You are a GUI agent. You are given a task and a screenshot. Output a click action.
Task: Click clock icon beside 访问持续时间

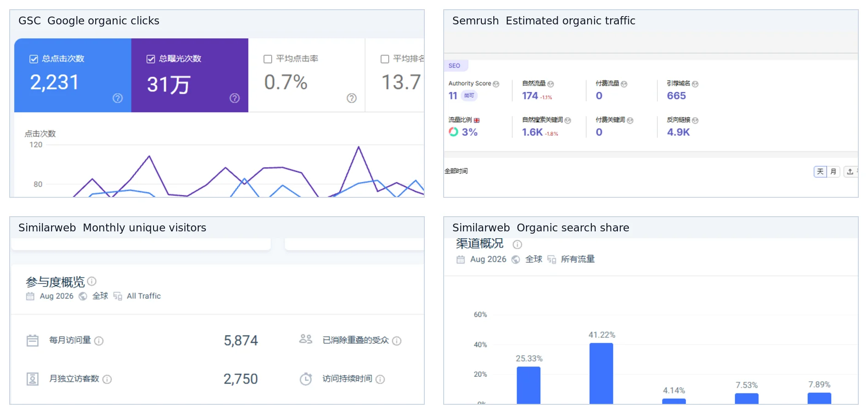coord(306,379)
